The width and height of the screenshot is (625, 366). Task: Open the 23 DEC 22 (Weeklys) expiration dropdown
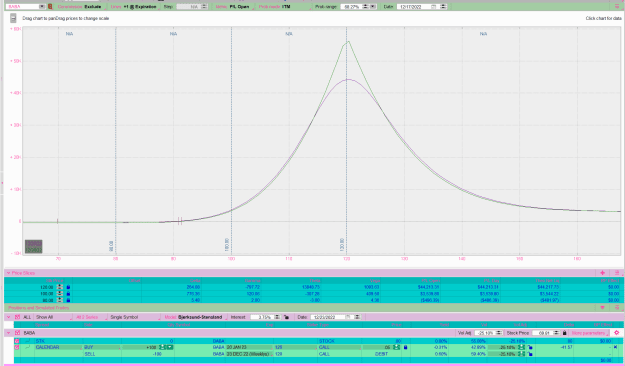point(250,354)
